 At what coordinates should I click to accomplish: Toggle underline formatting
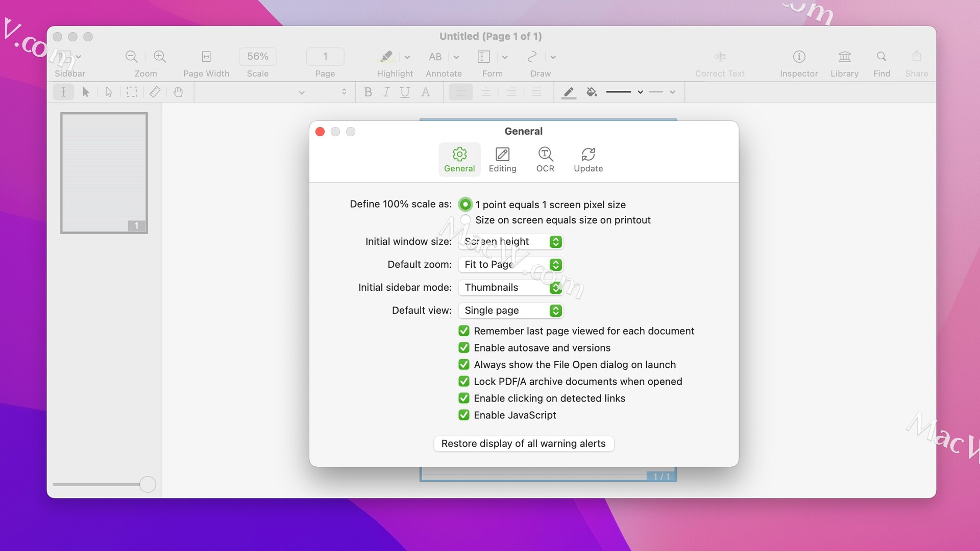(x=405, y=92)
